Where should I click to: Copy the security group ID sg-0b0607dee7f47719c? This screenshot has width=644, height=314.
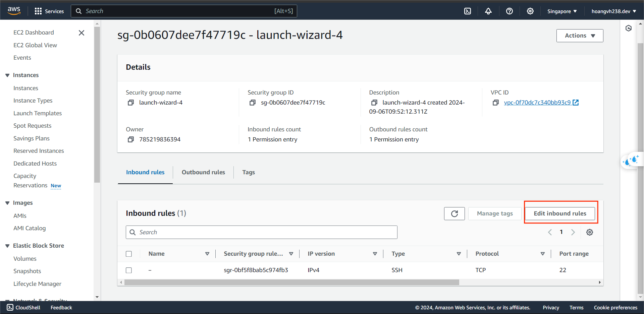pos(253,103)
